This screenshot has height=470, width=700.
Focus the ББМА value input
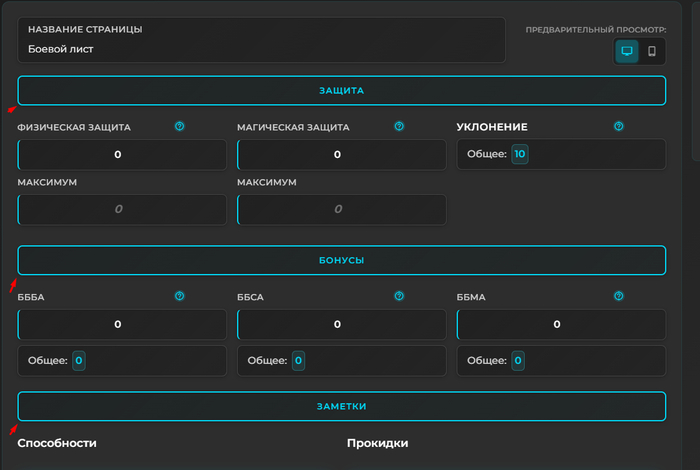point(561,324)
